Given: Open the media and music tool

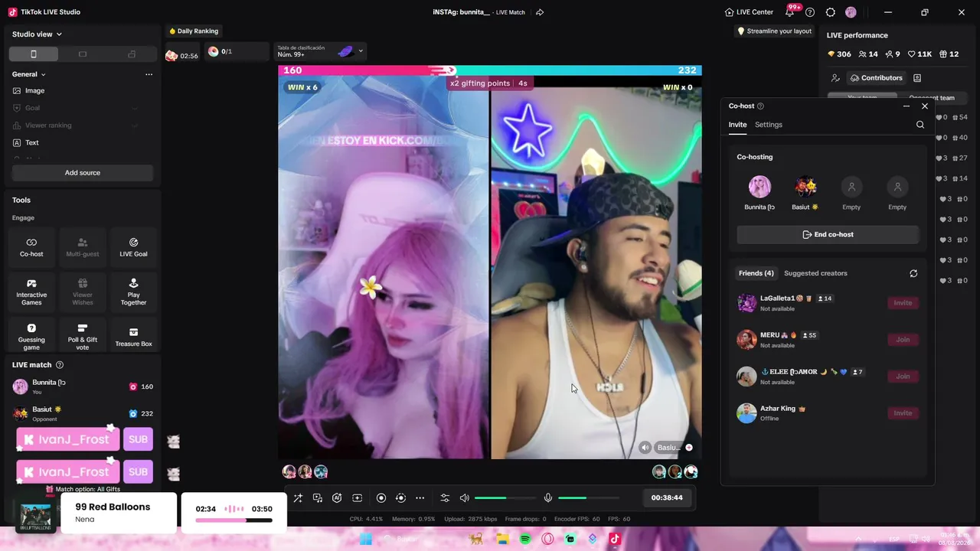Looking at the screenshot, I should pos(318,498).
